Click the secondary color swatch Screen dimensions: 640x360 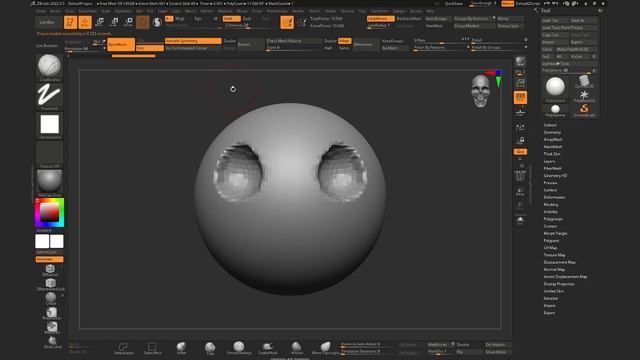[x=42, y=241]
